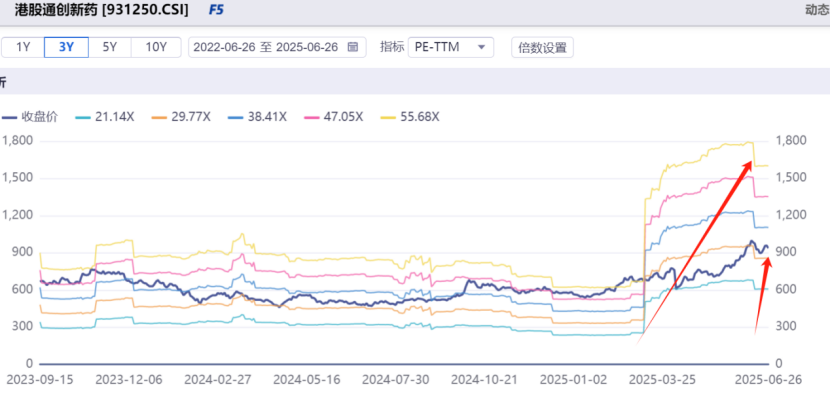Open the calendar icon in date range
Viewport: 830px width, 393px height.
tap(353, 47)
